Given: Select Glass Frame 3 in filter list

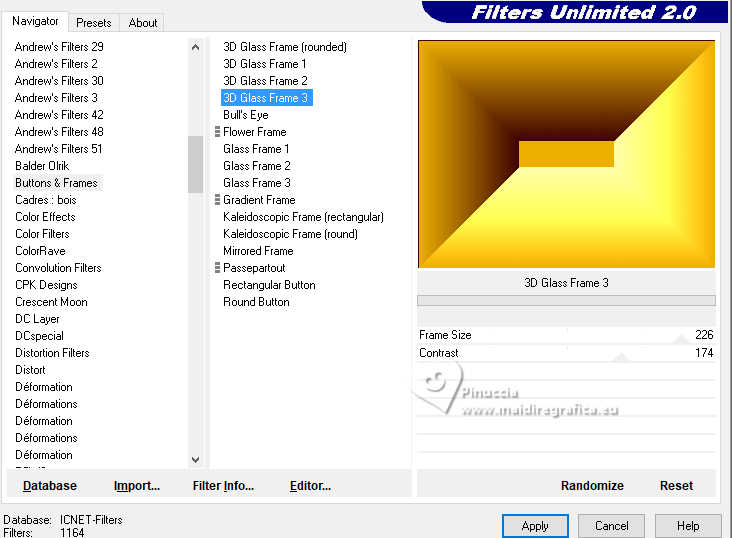Looking at the screenshot, I should coord(257,183).
